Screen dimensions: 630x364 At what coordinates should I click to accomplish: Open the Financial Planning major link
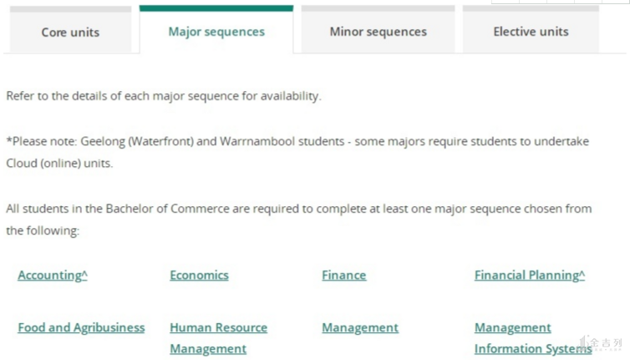(x=530, y=276)
